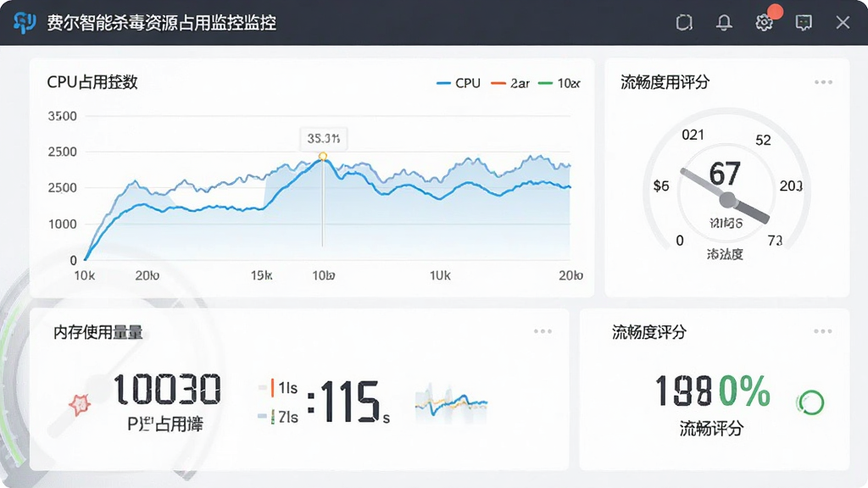Click the $6 gauge tick label
This screenshot has height=488, width=868.
tap(661, 186)
